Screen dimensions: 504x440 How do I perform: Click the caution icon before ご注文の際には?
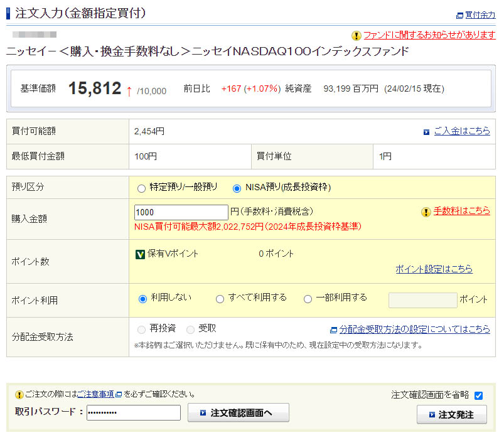(19, 395)
